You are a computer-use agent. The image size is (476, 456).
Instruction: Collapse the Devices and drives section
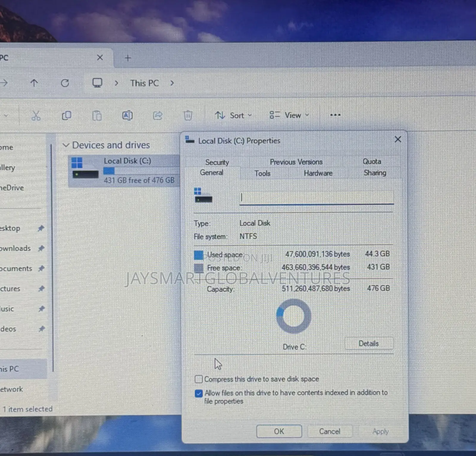coord(66,145)
